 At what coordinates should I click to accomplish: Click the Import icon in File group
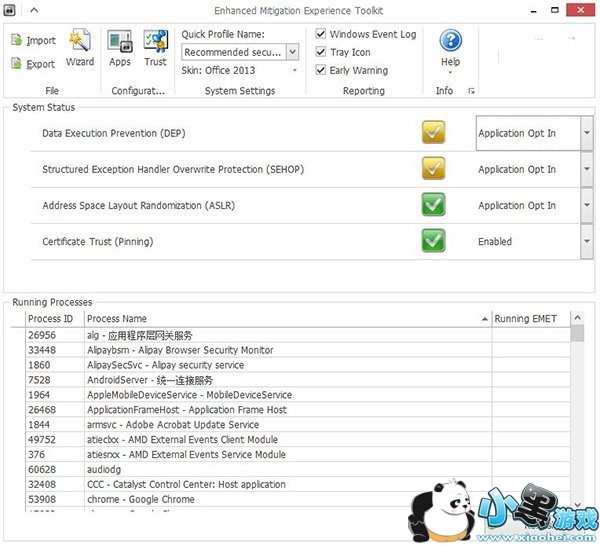coord(17,40)
